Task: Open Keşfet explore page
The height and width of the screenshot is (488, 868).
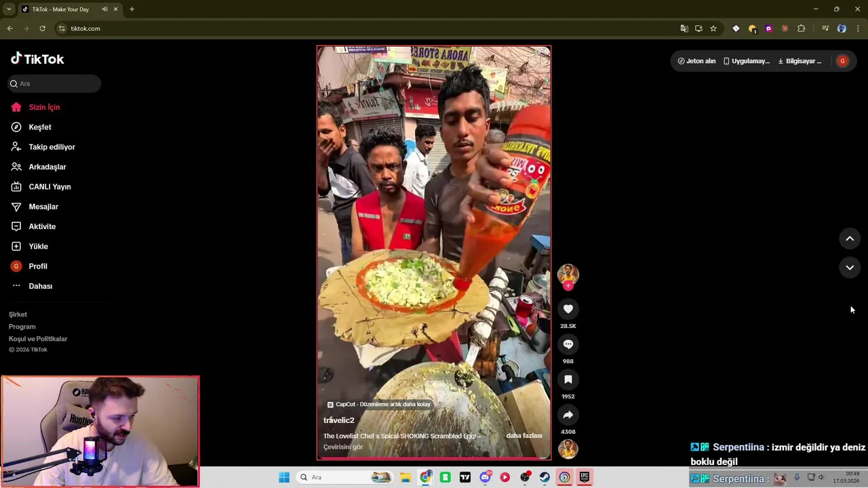Action: pos(31,127)
